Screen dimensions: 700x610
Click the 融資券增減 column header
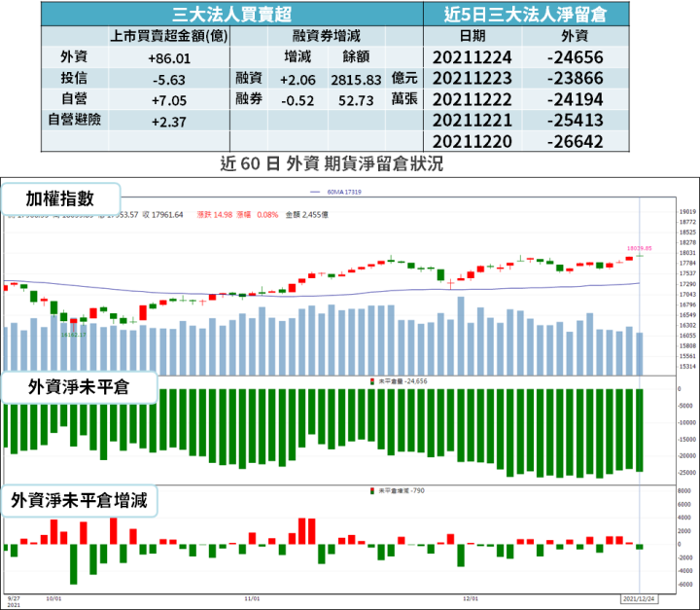point(327,36)
